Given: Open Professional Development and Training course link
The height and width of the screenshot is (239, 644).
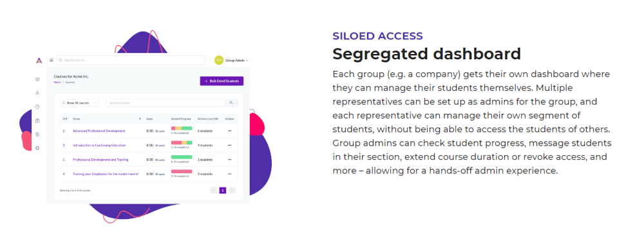Looking at the screenshot, I should click(100, 160).
